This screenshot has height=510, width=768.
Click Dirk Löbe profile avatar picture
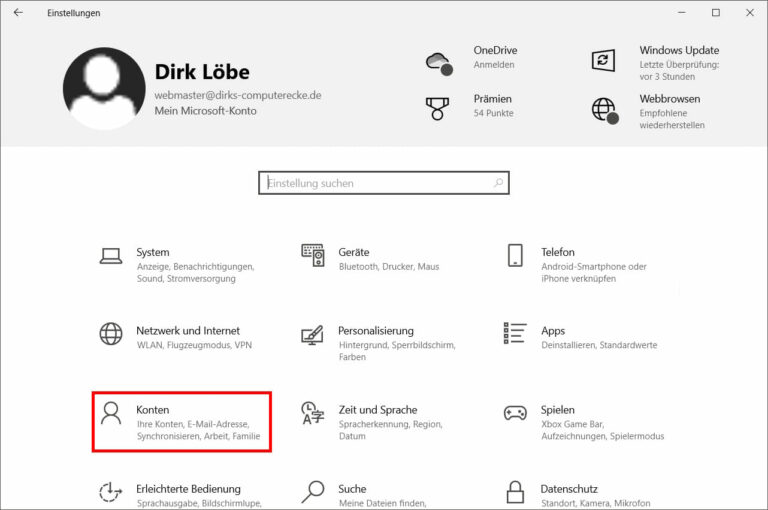(103, 89)
